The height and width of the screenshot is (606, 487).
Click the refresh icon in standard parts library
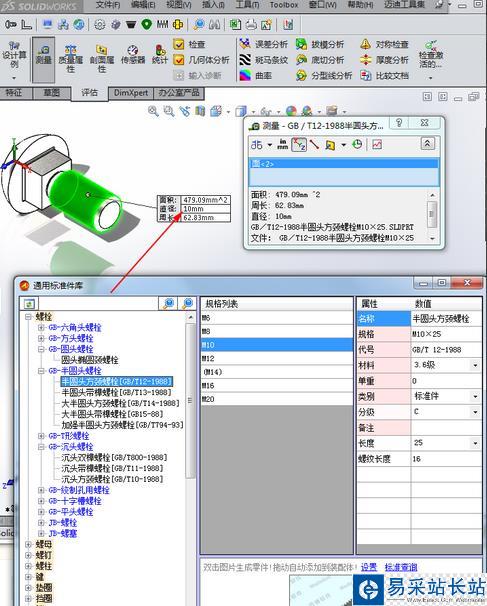[29, 304]
